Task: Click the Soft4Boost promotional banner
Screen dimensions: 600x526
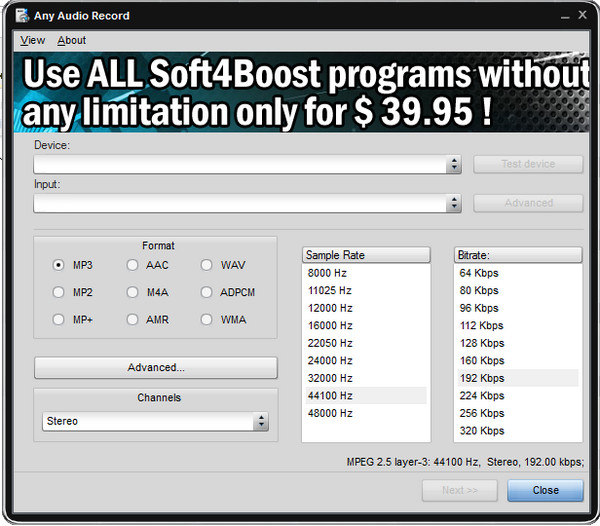Action: click(300, 93)
